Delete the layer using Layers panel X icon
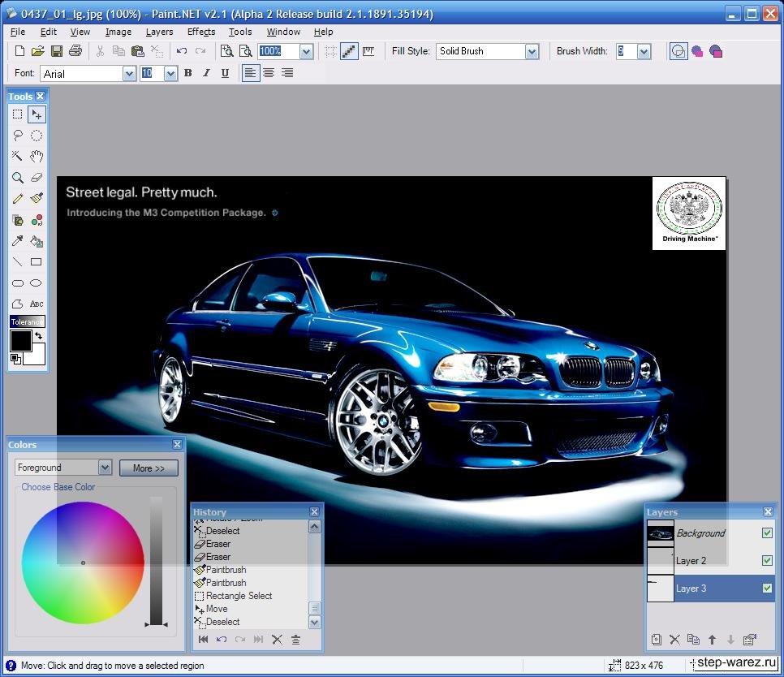Viewport: 784px width, 677px height. (x=674, y=640)
